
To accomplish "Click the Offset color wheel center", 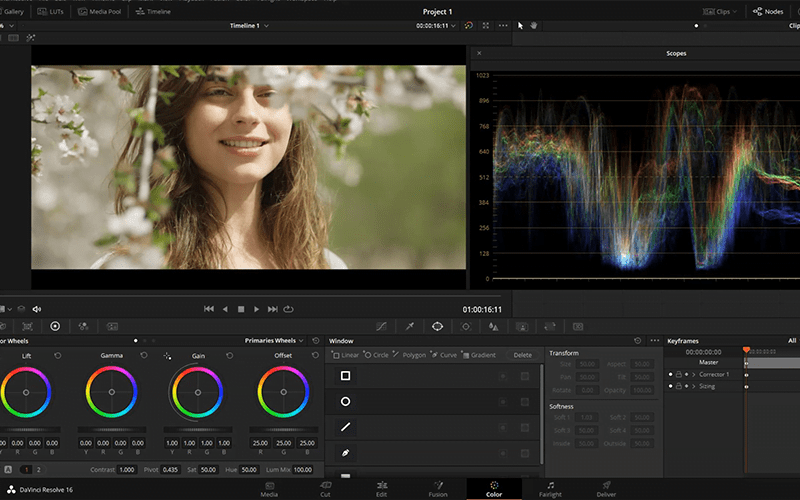I will tap(284, 392).
